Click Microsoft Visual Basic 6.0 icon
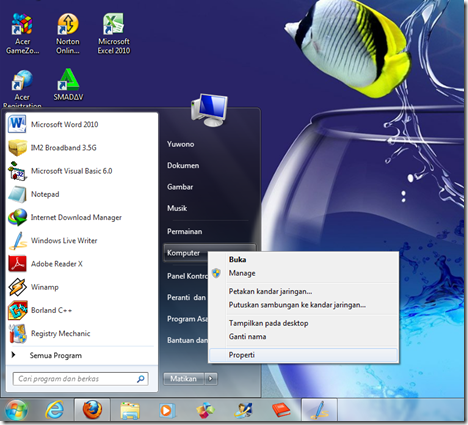 [17, 171]
